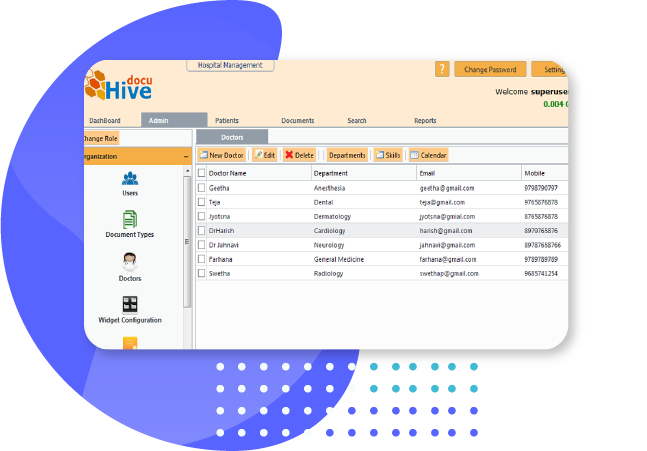Viewport: 647px width, 451px height.
Task: Check the box next to Geetha
Action: tap(201, 187)
